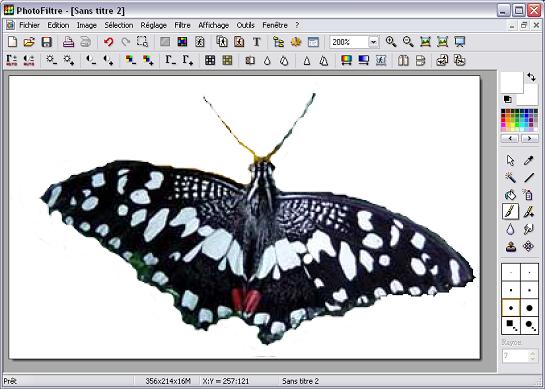Viewport: 545px width, 389px height.
Task: Choose the Clone Stamp tool
Action: coord(510,247)
